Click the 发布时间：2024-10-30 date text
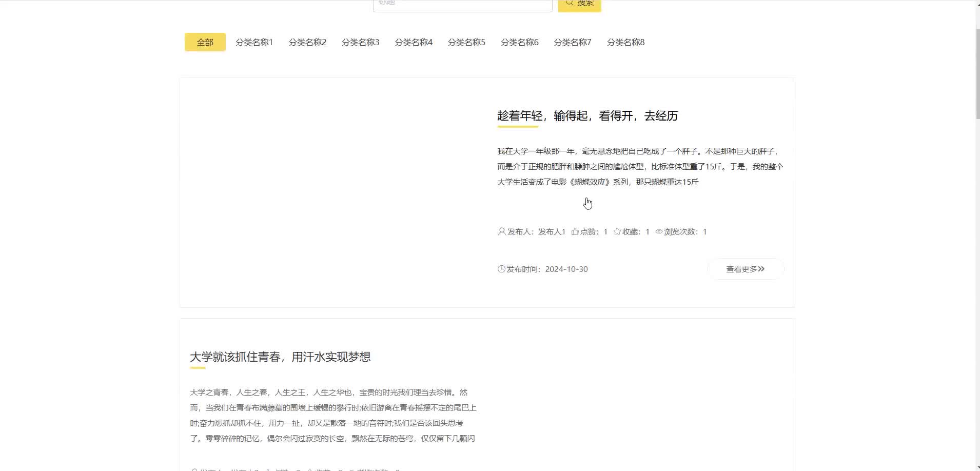Viewport: 980px width, 471px height. point(547,269)
